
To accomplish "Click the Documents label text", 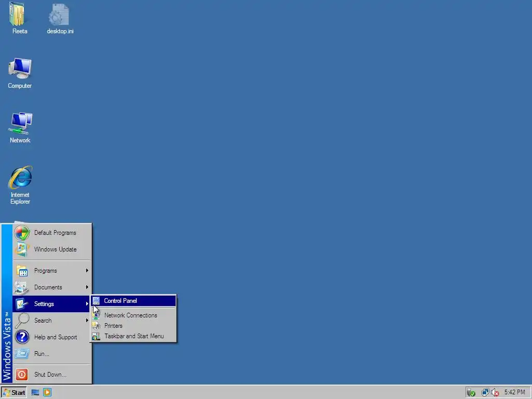I will (48, 287).
